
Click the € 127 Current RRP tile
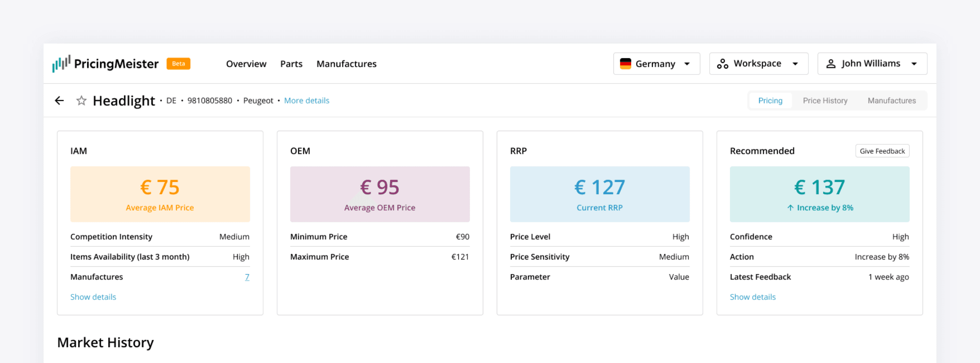tap(600, 194)
